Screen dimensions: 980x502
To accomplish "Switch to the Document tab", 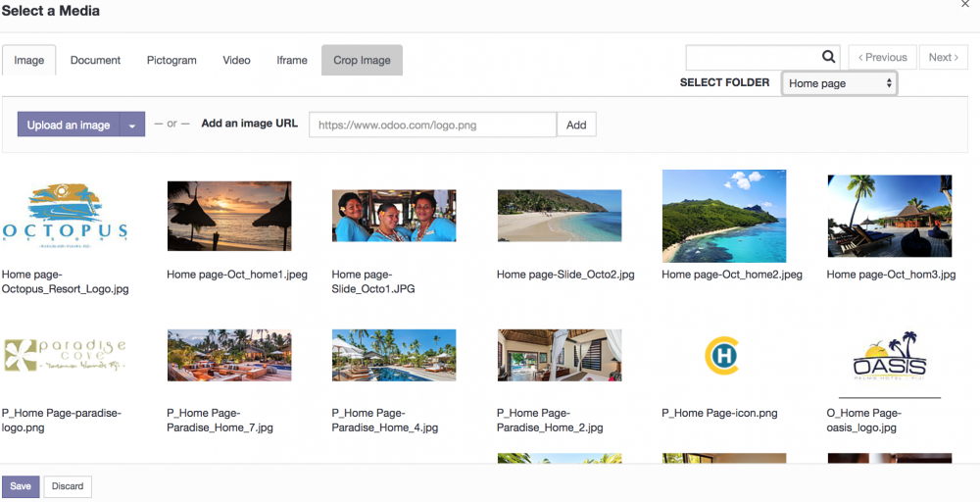I will [96, 60].
